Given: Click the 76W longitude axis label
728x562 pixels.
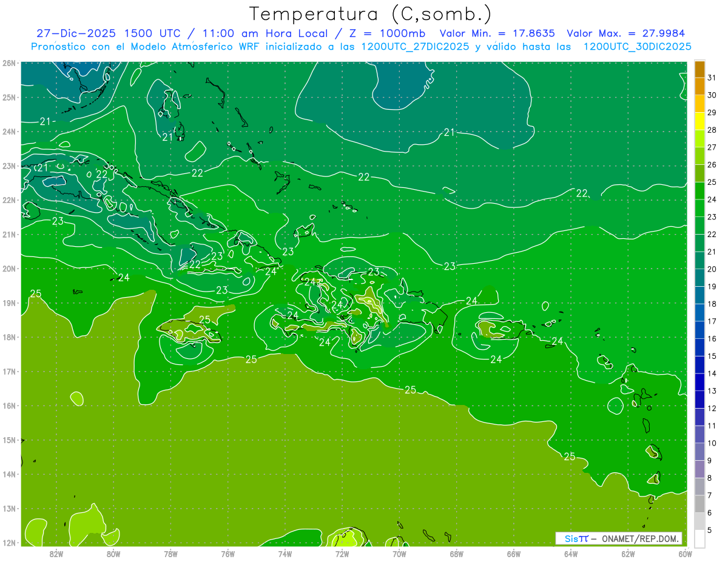Looking at the screenshot, I should (x=228, y=554).
